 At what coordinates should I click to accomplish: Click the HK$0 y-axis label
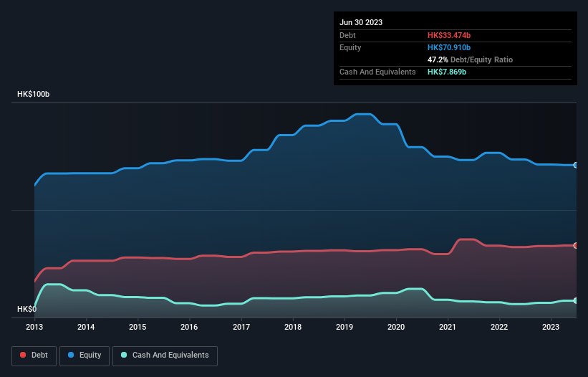27,309
